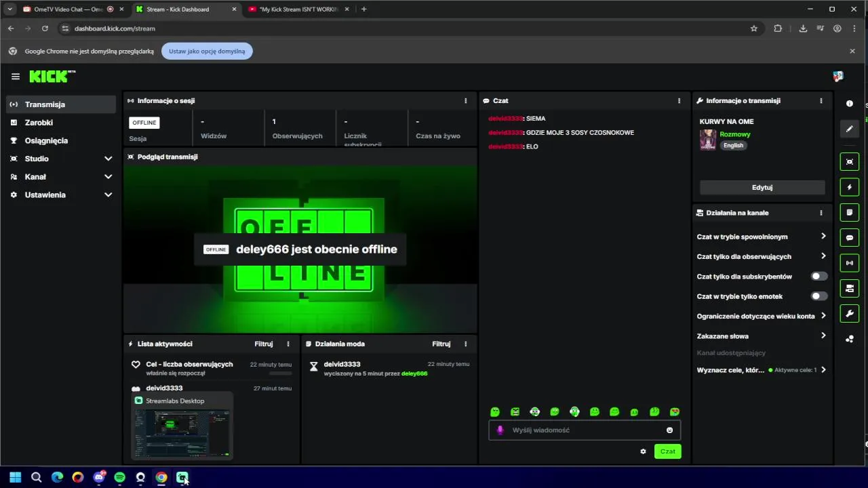Viewport: 868px width, 488px height.
Task: Open Działania na kanale three-dot menu
Action: 821,213
